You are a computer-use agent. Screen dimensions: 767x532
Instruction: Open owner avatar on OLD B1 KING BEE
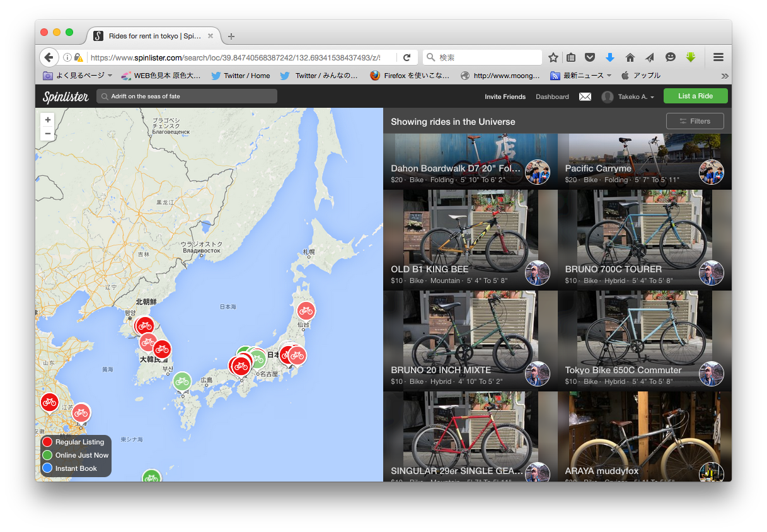(538, 273)
